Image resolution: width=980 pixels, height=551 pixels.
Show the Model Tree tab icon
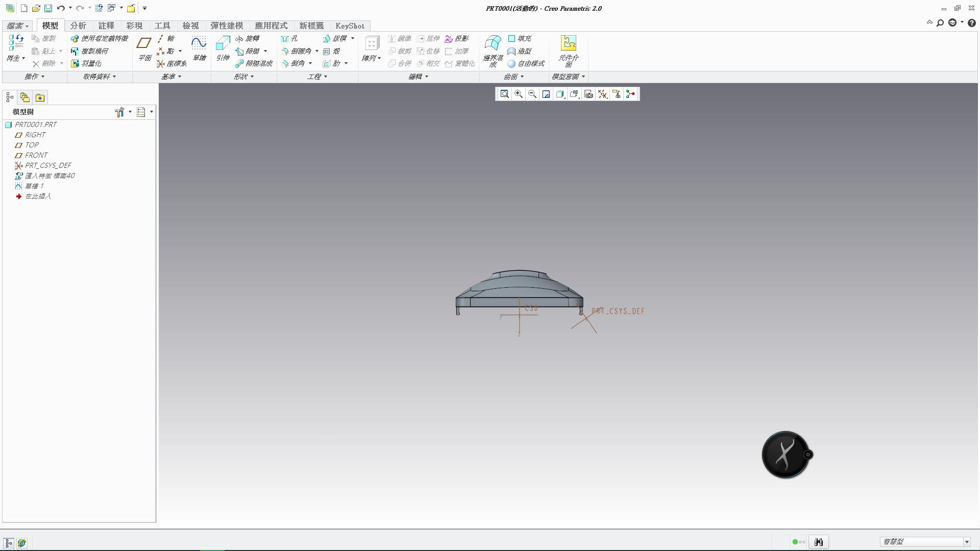[x=10, y=97]
